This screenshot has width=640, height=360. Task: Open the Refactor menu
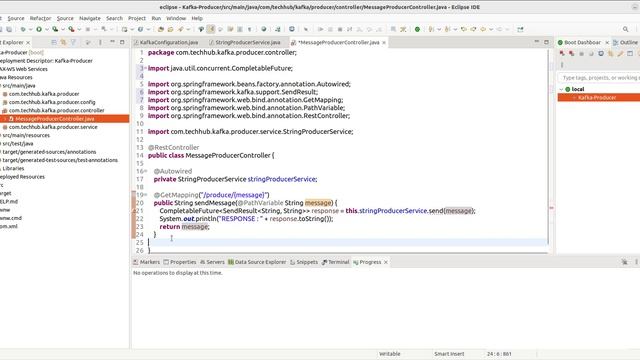click(40, 18)
